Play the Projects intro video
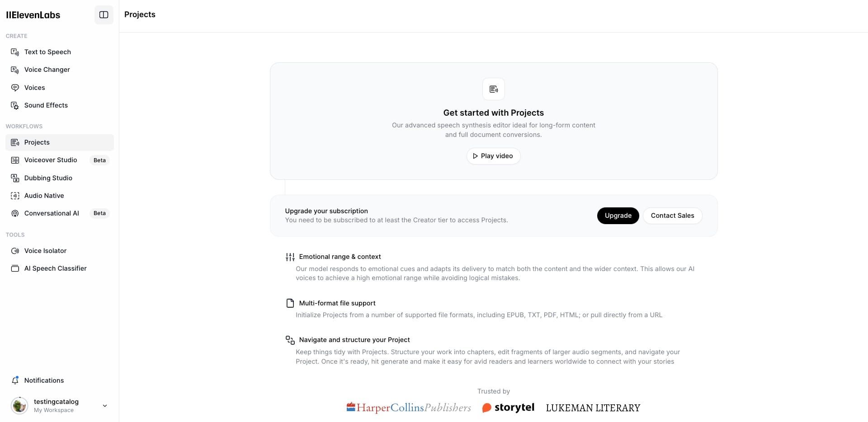The image size is (868, 422). 493,156
